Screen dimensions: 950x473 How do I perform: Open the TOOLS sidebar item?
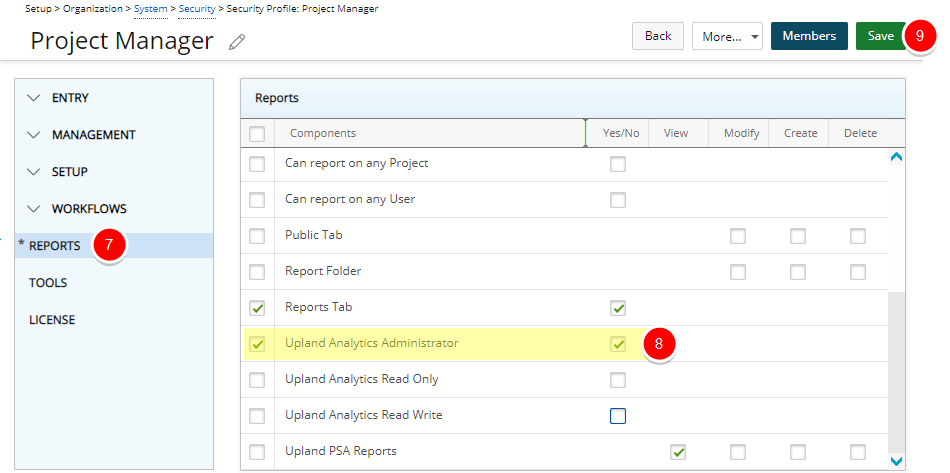(48, 283)
